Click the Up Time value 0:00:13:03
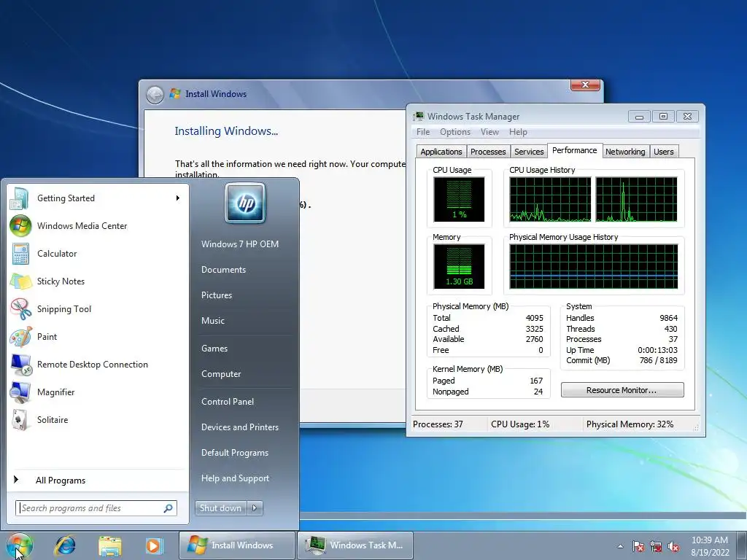Image resolution: width=747 pixels, height=560 pixels. click(x=657, y=350)
